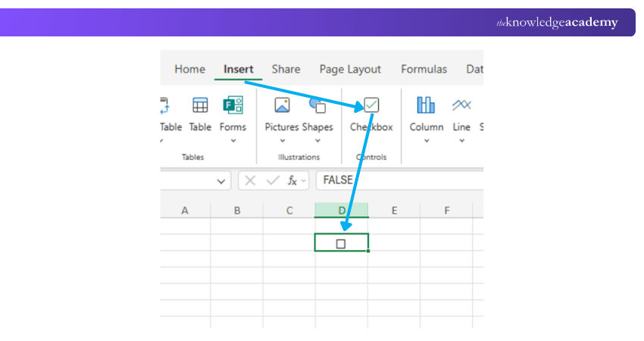Click the formula bar showing FALSE
The height and width of the screenshot is (341, 644).
point(399,180)
